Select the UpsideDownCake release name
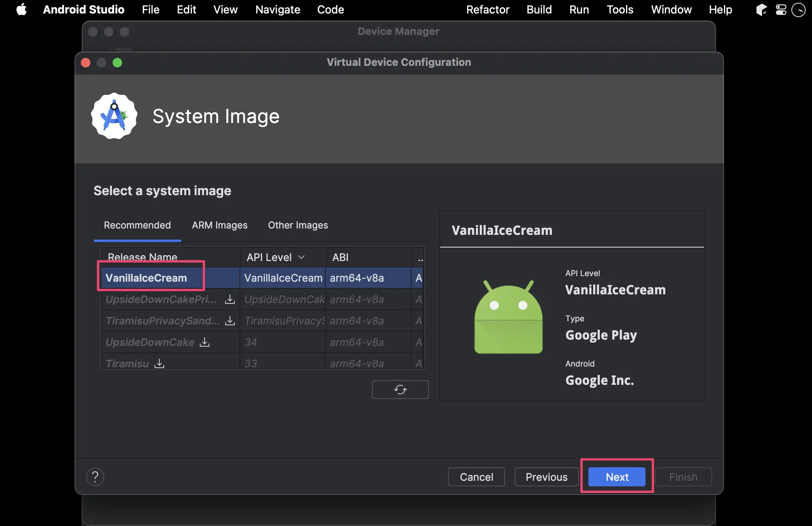 150,342
